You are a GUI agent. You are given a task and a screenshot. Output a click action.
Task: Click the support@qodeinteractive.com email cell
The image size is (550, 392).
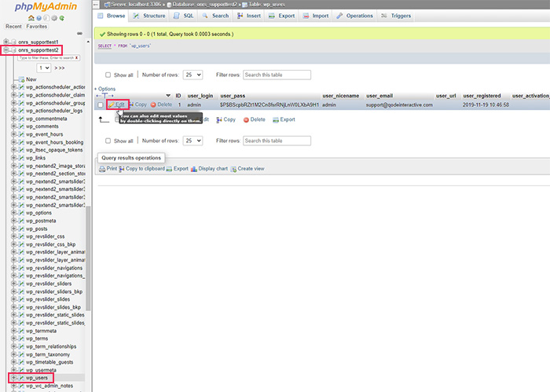[399, 104]
